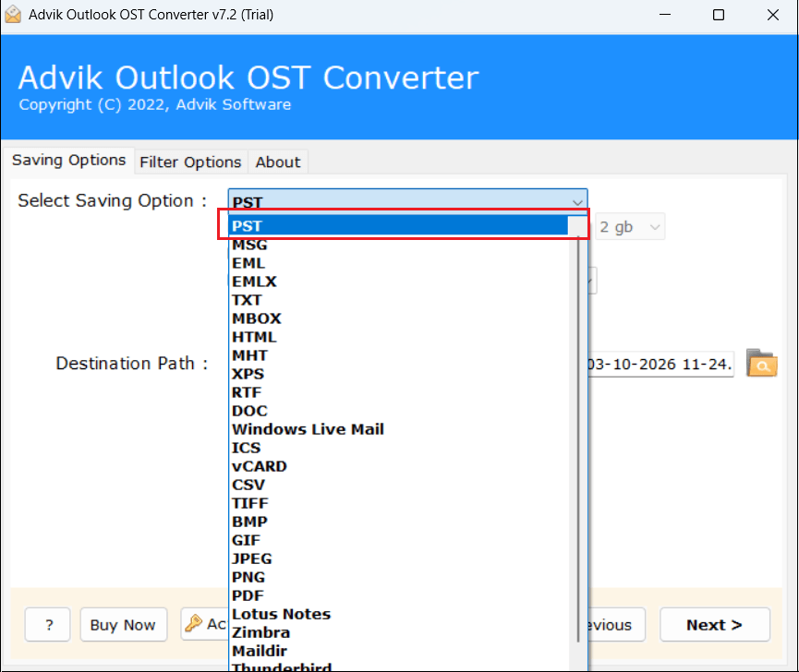Choose PST from the saving option list

pyautogui.click(x=399, y=225)
